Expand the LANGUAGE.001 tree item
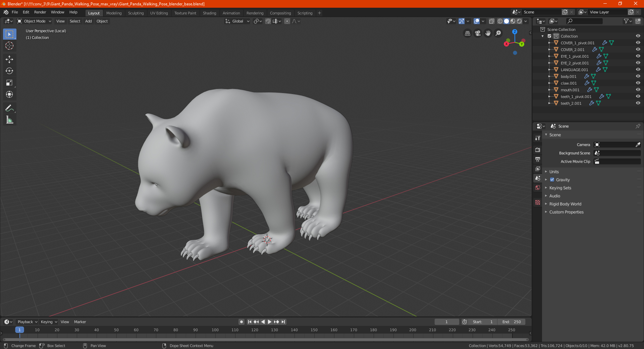Image resolution: width=644 pixels, height=349 pixels. (549, 70)
